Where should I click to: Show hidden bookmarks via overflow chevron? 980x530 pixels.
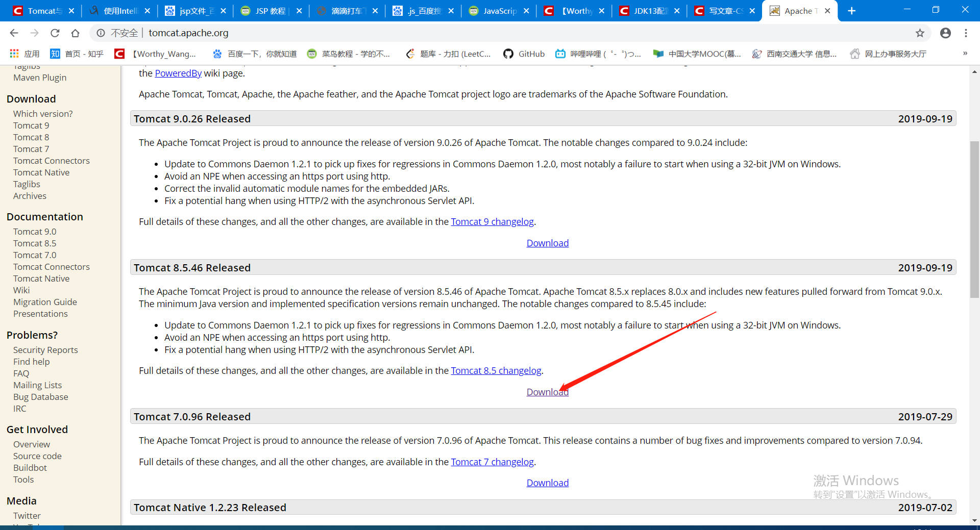965,53
